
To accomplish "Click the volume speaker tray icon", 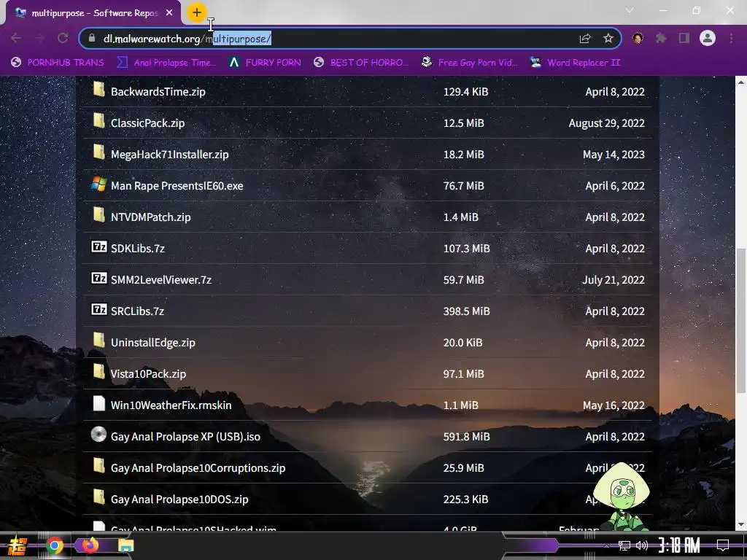I will [x=642, y=545].
